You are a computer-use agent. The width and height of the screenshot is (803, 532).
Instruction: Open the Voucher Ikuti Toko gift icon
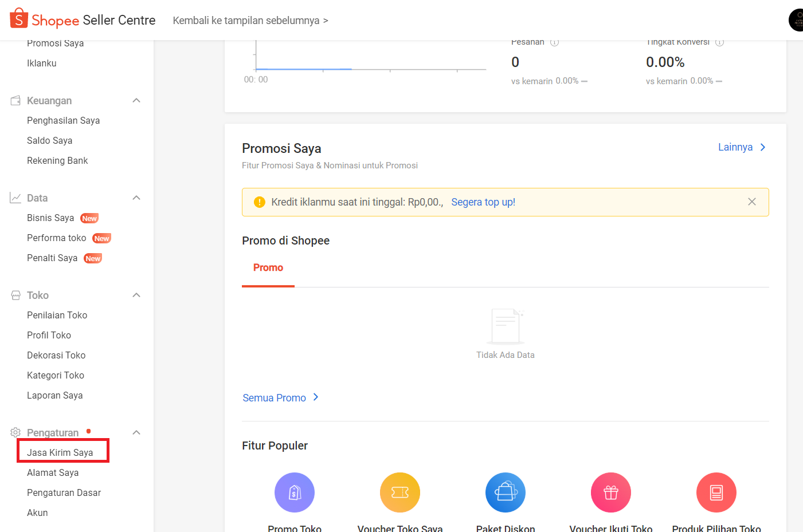611,492
